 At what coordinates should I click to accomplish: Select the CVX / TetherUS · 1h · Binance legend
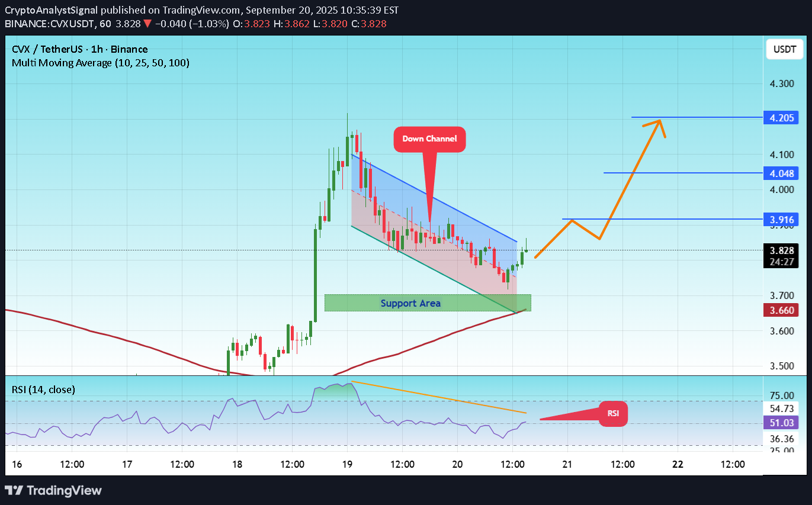coord(81,49)
